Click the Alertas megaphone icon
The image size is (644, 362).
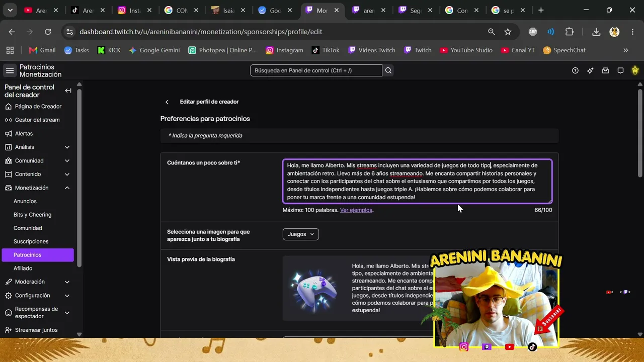[x=8, y=134]
